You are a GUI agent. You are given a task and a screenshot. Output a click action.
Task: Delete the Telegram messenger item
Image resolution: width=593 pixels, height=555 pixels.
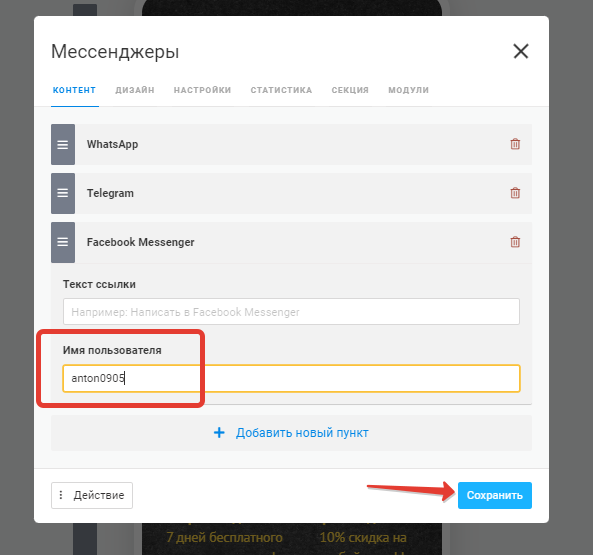(515, 193)
